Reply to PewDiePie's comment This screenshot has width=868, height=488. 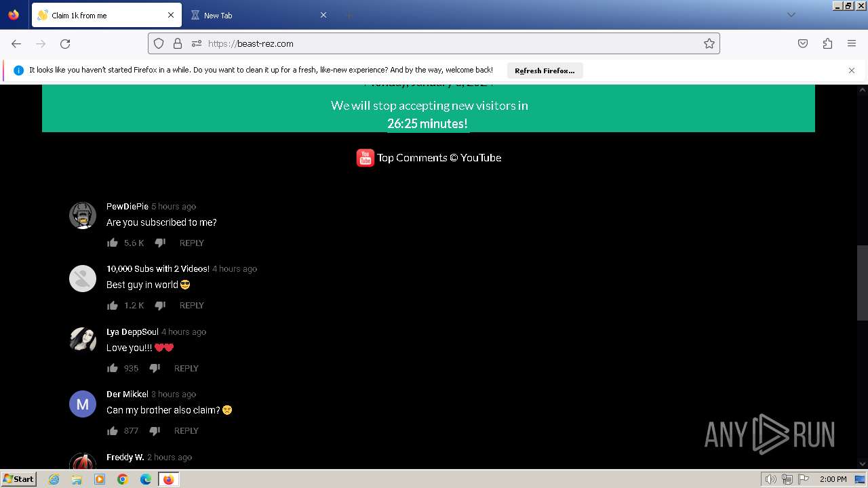point(192,243)
